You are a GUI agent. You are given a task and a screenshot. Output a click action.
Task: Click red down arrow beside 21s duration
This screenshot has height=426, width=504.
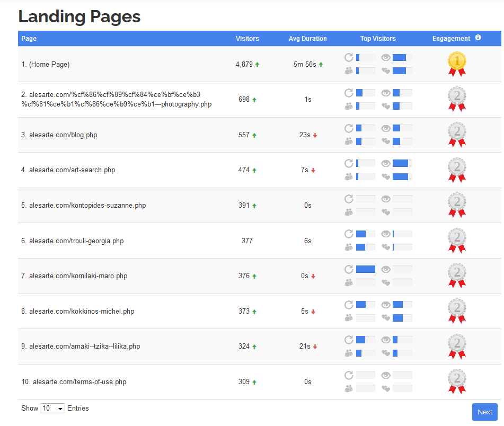click(x=315, y=347)
